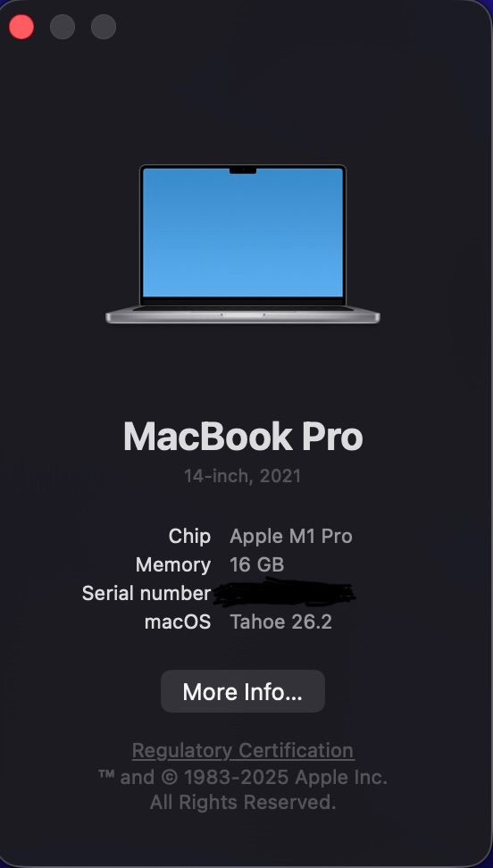
Task: Click the grayed-out minimize window button
Action: click(63, 27)
